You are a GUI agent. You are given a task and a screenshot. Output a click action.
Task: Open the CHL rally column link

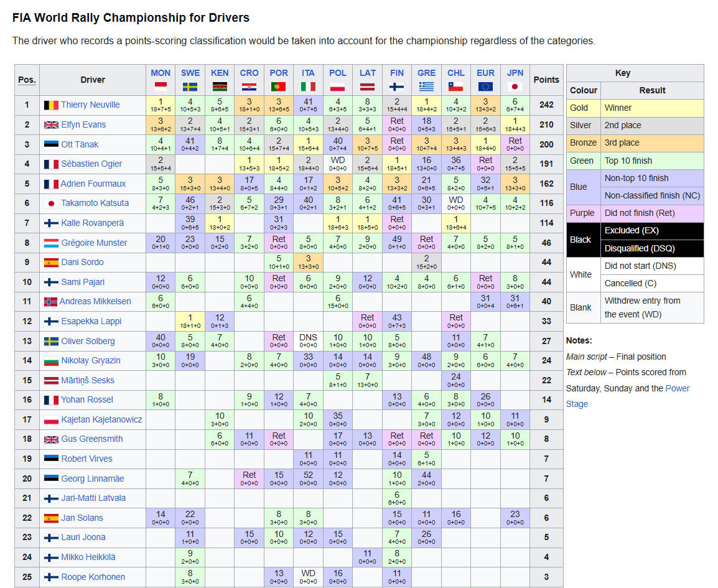click(x=456, y=73)
